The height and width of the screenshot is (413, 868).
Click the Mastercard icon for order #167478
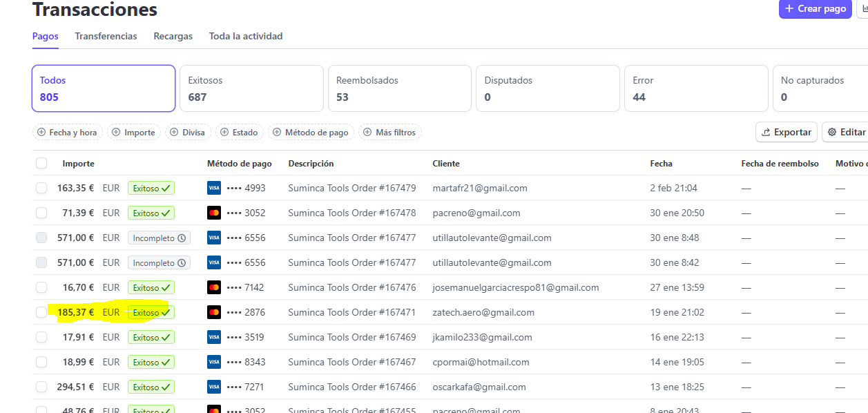(214, 213)
